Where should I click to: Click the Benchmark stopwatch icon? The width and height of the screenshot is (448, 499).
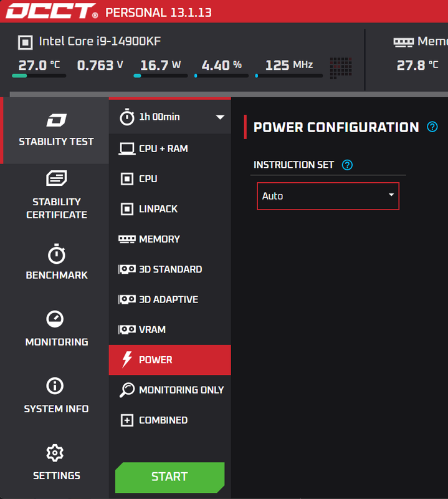coord(56,254)
